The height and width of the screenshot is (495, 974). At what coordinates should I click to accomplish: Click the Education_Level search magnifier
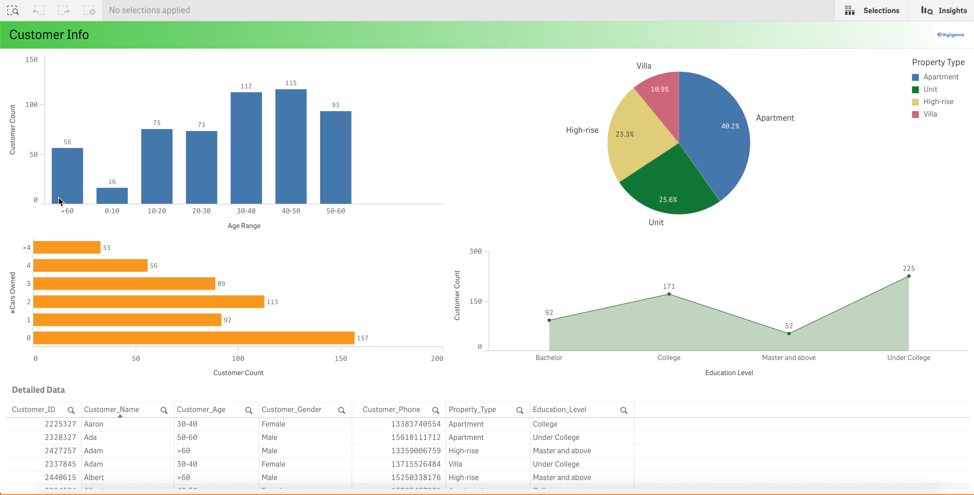click(624, 410)
